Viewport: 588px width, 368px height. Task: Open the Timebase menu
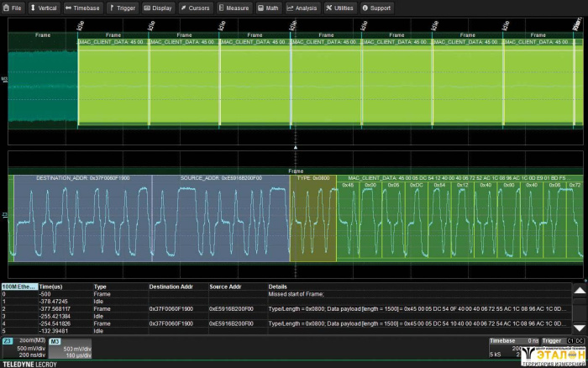pyautogui.click(x=83, y=8)
